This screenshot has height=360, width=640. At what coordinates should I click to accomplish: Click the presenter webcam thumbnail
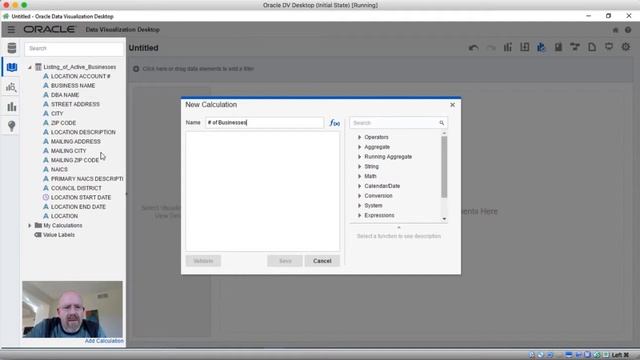72,309
